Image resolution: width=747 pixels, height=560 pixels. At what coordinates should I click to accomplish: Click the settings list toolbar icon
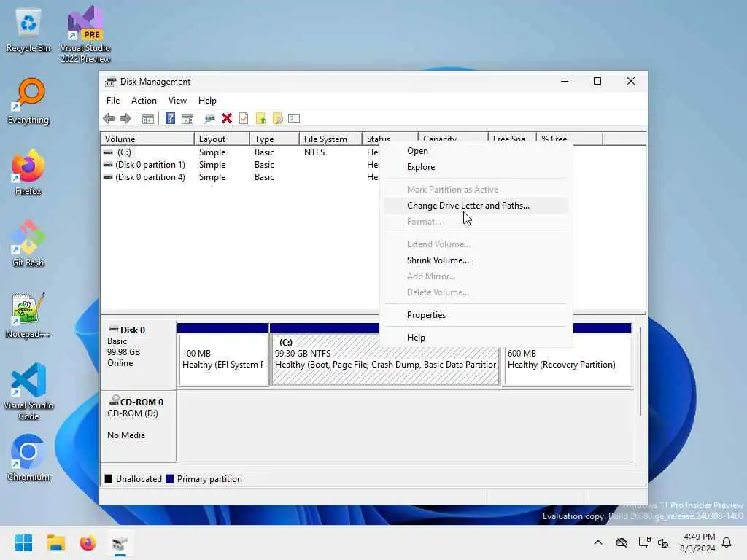pos(294,118)
